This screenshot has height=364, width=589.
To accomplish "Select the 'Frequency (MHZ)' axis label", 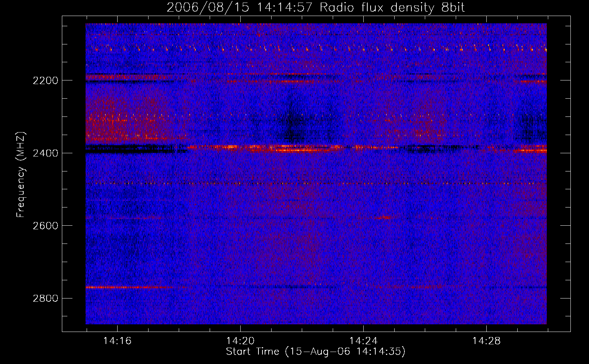I will click(21, 174).
